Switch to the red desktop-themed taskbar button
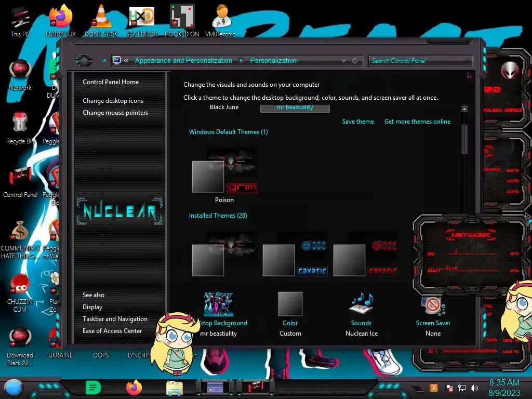Screen dimensions: 532x399 [255, 388]
